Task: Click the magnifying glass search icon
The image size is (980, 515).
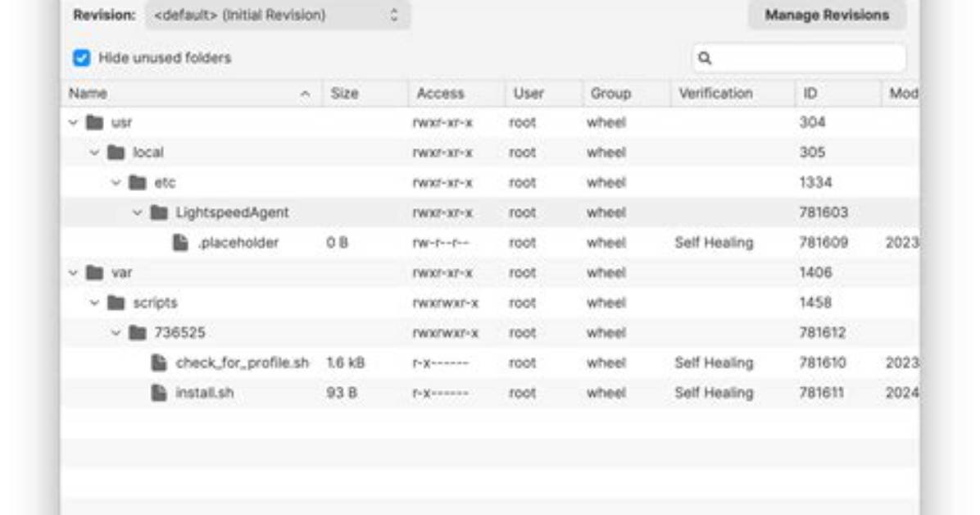Action: 705,58
